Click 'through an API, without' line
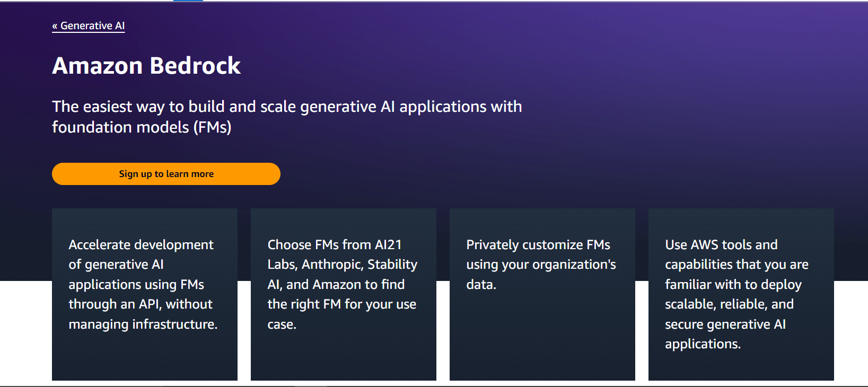Screen dimensions: 868x387 click(x=141, y=304)
